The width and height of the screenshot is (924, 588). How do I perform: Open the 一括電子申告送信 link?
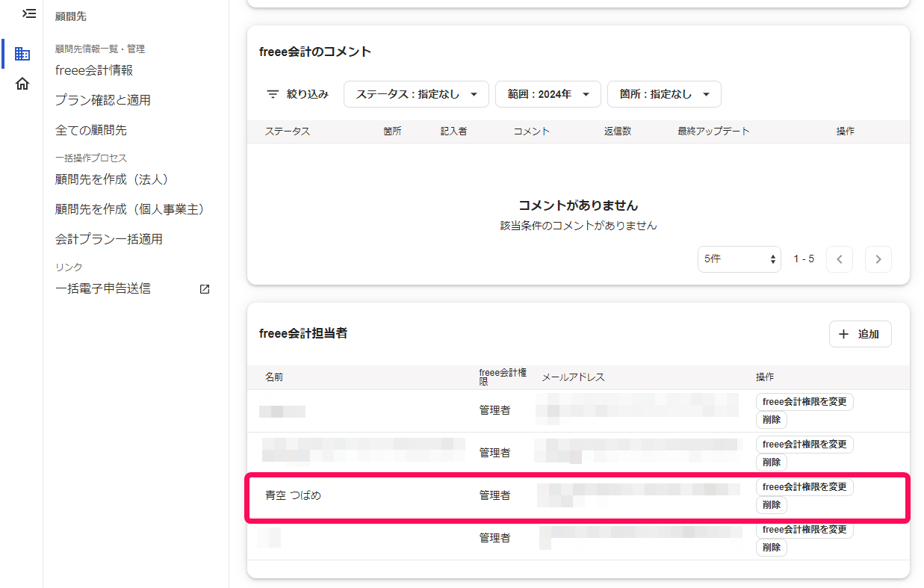pyautogui.click(x=103, y=288)
